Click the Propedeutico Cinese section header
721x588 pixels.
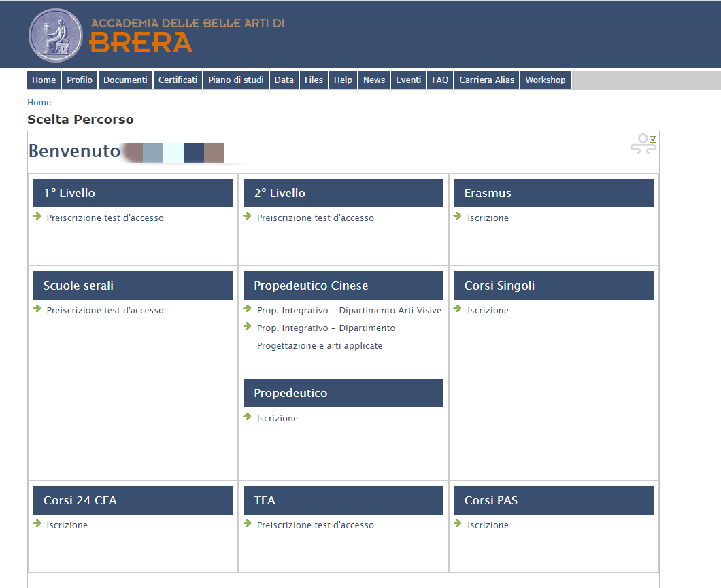click(x=343, y=286)
